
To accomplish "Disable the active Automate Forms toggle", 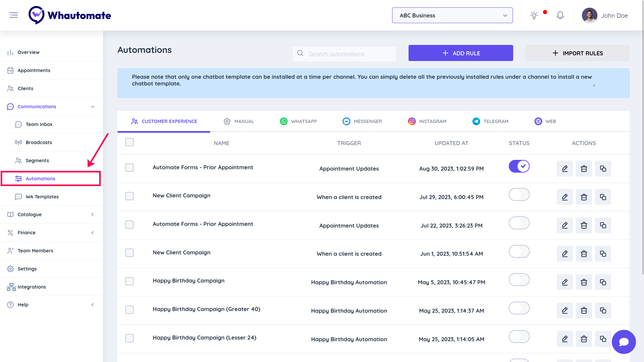I will [519, 166].
